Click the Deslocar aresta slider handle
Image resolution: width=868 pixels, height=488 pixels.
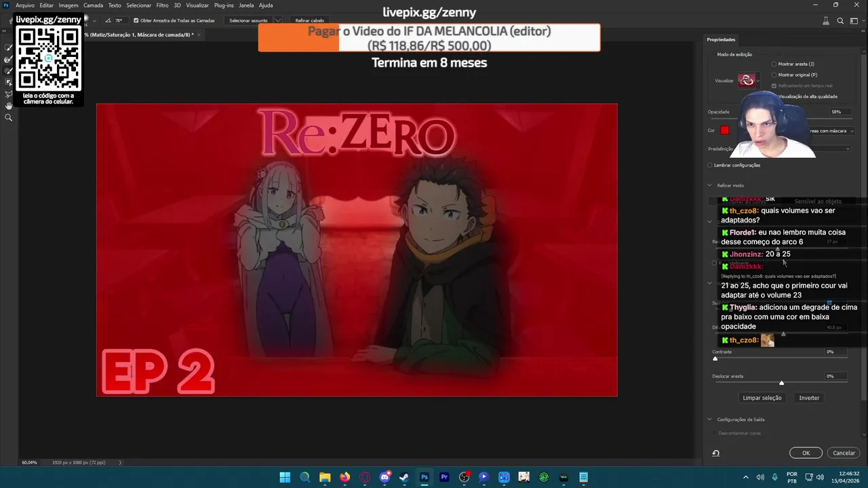781,383
